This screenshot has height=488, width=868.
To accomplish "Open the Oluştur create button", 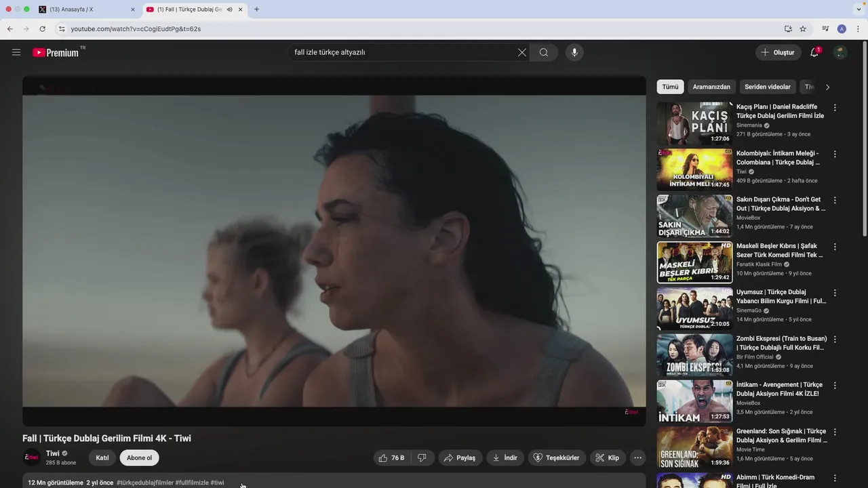I will click(778, 52).
